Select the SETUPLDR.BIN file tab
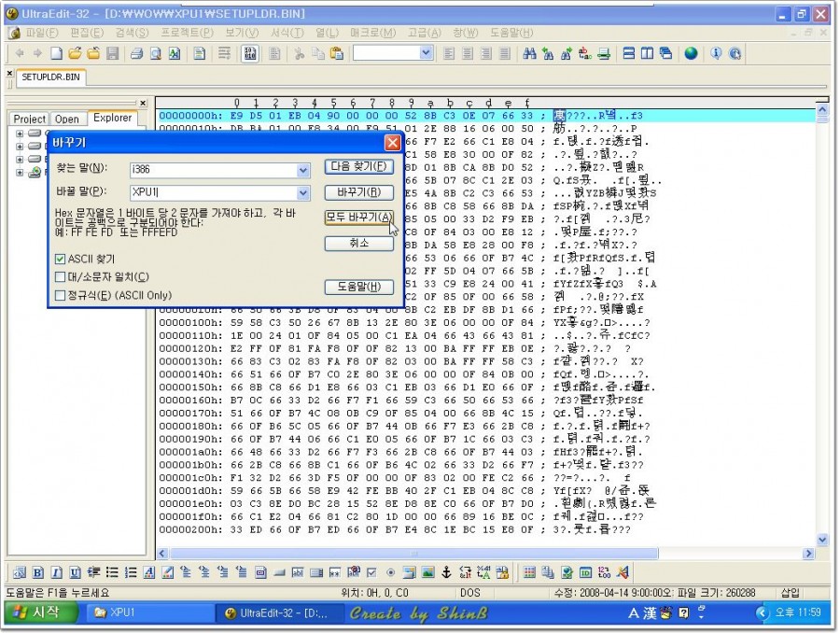Image resolution: width=840 pixels, height=633 pixels. [x=51, y=77]
